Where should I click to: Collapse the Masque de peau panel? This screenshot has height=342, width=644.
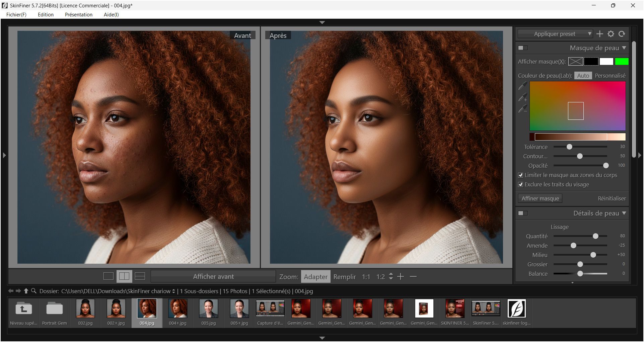click(x=624, y=48)
